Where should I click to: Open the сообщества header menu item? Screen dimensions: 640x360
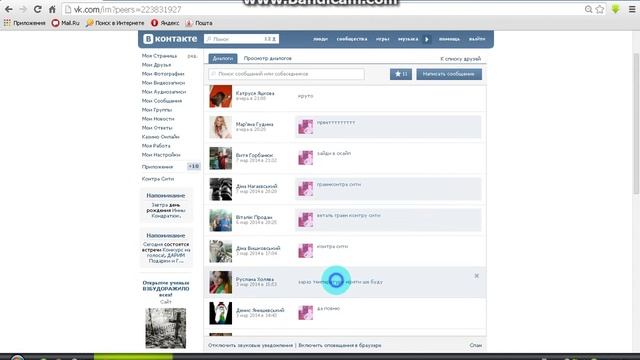352,39
